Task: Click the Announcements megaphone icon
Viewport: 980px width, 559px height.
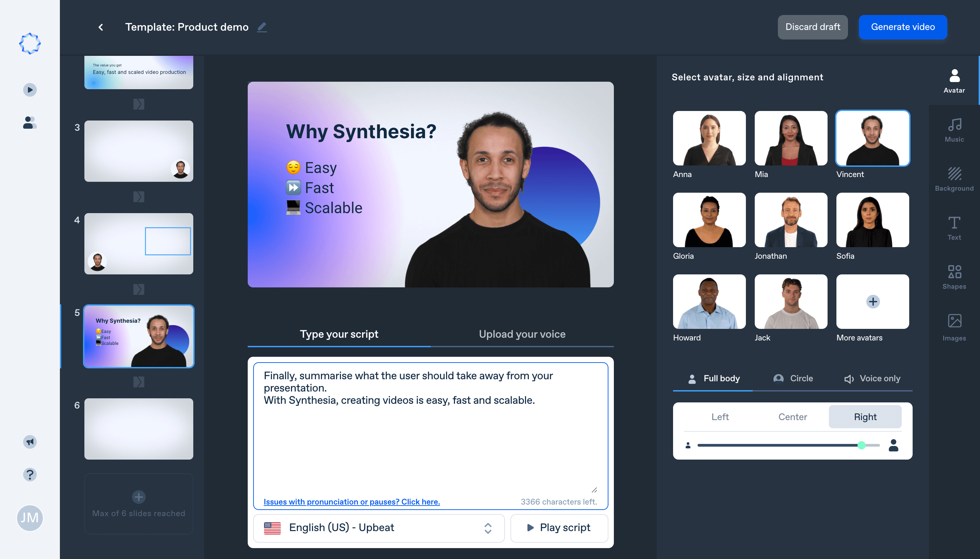Action: (29, 441)
